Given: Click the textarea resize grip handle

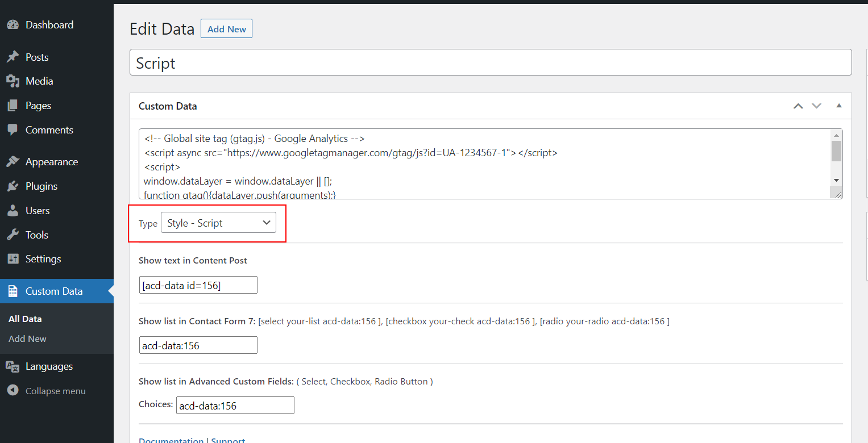Looking at the screenshot, I should [837, 194].
